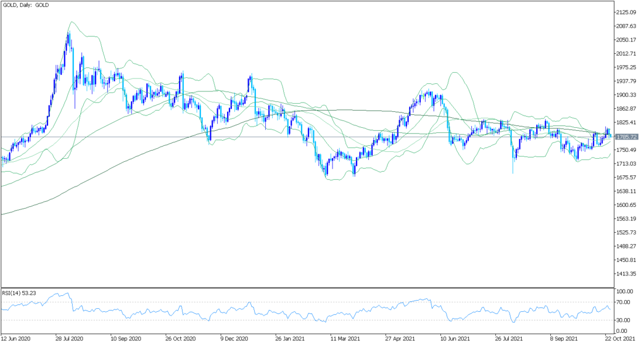
Task: Click the 1862.87 price axis label
Action: pos(626,108)
